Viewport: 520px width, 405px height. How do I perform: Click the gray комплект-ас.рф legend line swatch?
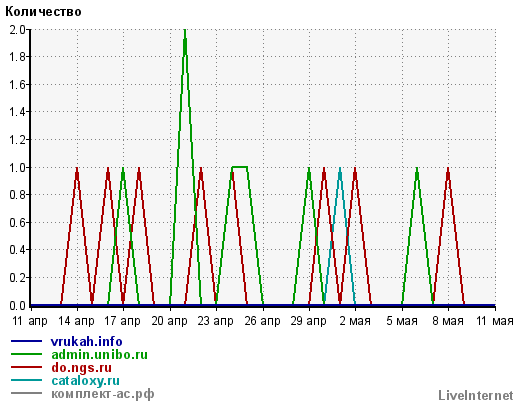[26, 393]
